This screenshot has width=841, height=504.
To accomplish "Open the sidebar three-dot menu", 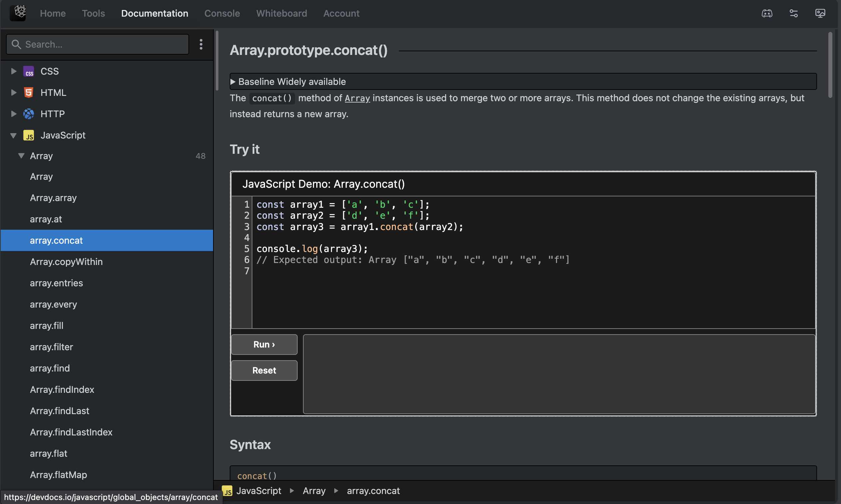I will (x=201, y=44).
